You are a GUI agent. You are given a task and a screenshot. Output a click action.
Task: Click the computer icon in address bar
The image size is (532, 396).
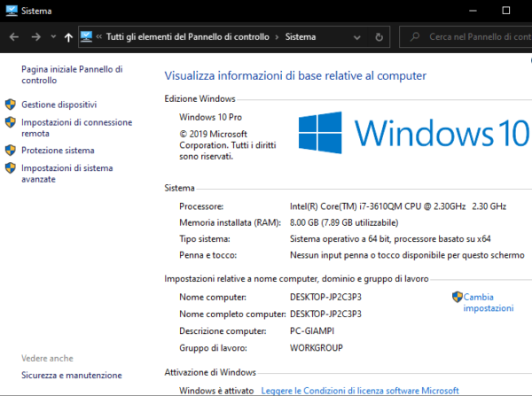[86, 36]
